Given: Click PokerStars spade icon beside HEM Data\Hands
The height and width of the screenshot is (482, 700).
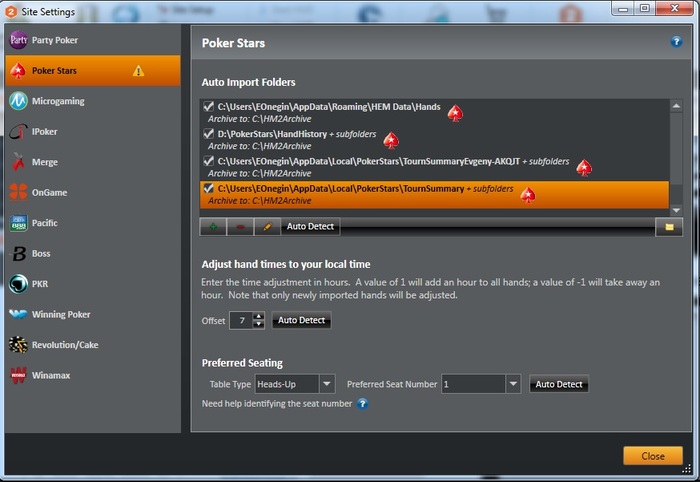Looking at the screenshot, I should [455, 113].
